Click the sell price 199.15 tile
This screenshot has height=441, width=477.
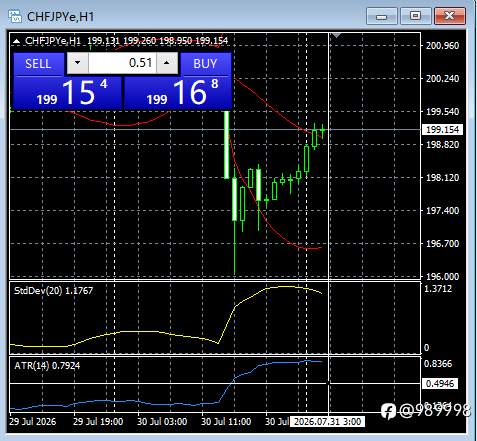[x=68, y=93]
